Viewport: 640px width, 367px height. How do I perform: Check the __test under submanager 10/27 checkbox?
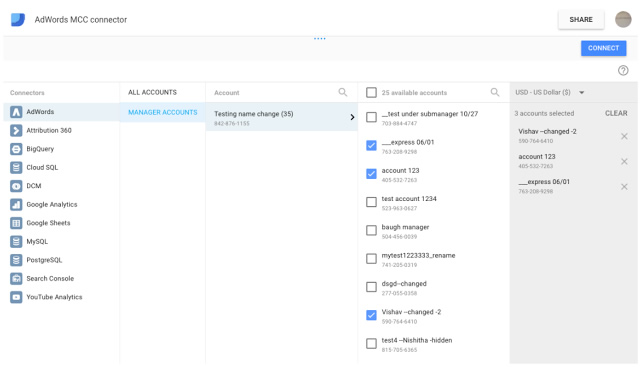[371, 118]
